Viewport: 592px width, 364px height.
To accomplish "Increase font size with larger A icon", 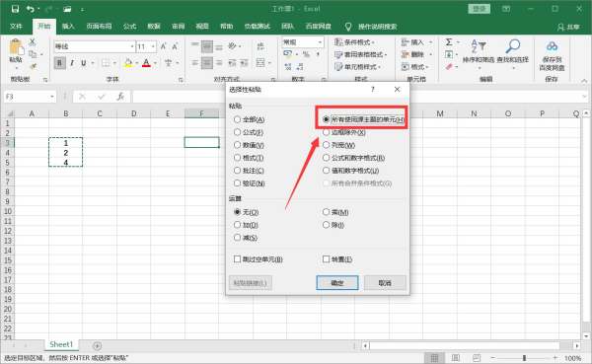I will click(x=164, y=46).
